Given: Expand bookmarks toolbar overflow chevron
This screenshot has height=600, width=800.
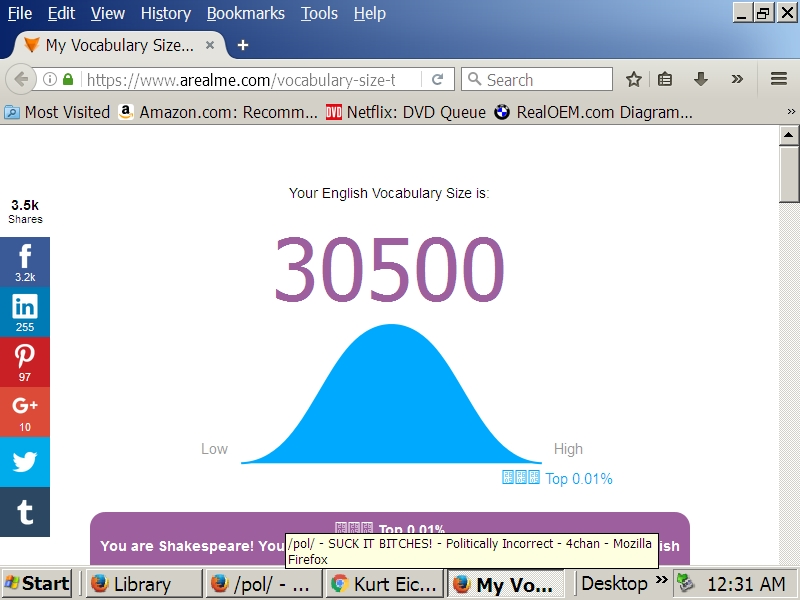Looking at the screenshot, I should (791, 112).
